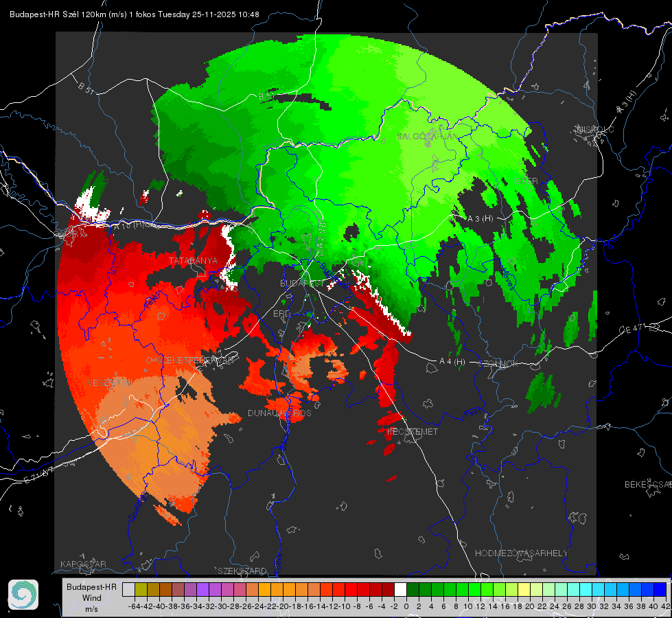Screen dimensions: 672x618
Task: Pick the yellow swatch between 18 and 20
Action: pyautogui.click(x=524, y=590)
